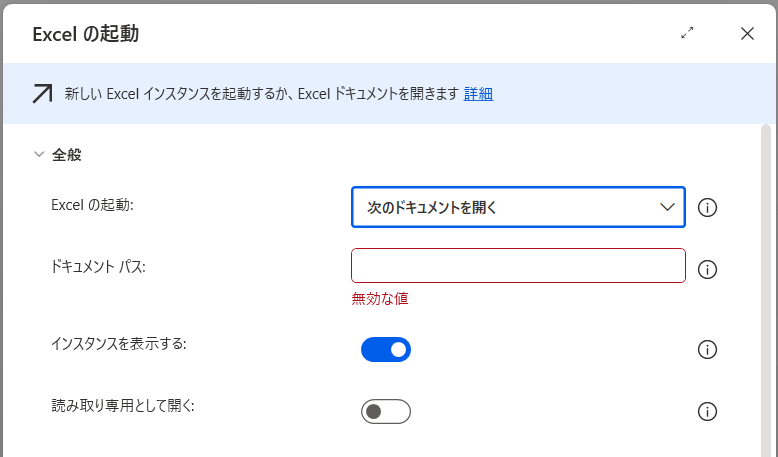Click into the ドキュメント パス input field
Screen dimensions: 778x457
tap(518, 266)
